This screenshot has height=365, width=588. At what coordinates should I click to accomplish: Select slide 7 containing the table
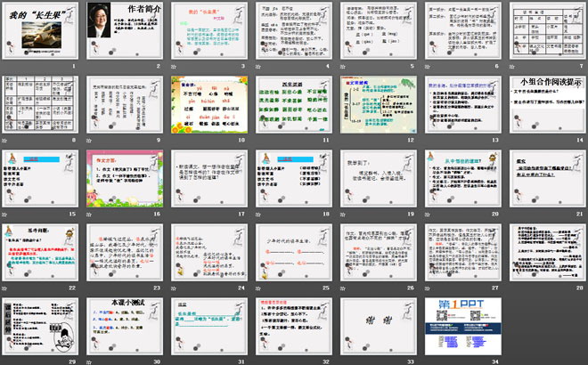[541, 29]
